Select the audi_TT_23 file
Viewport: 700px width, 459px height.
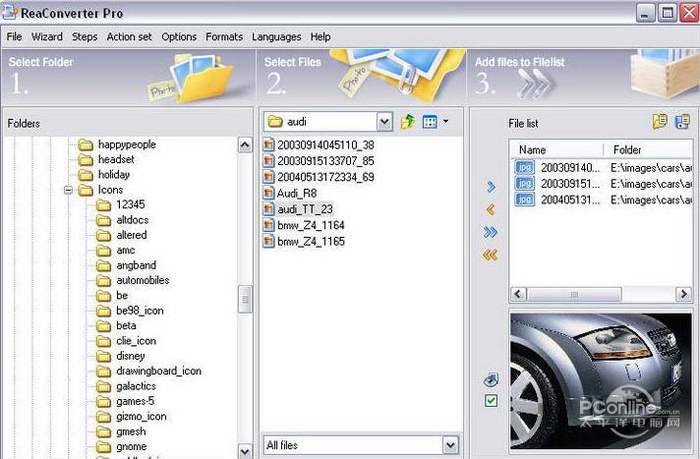pyautogui.click(x=304, y=209)
